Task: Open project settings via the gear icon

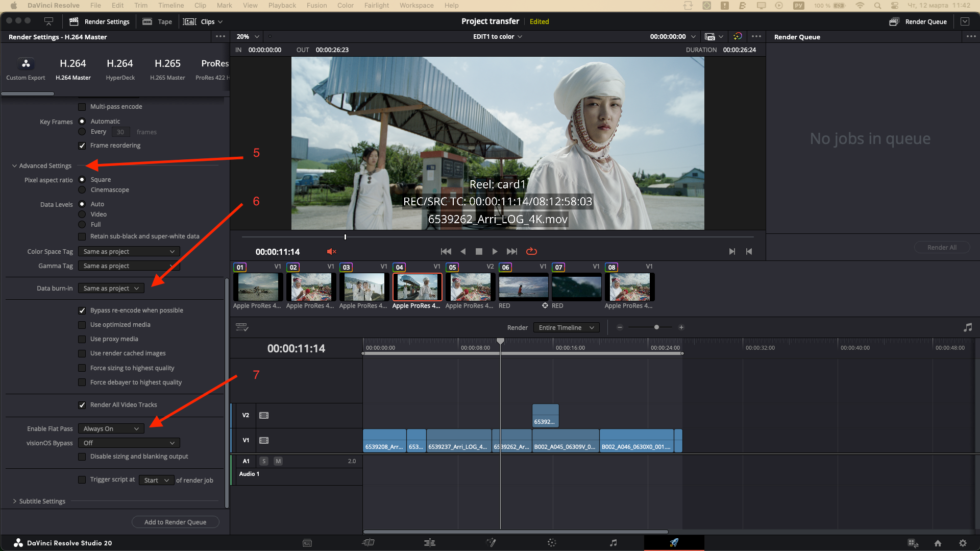Action: [964, 543]
